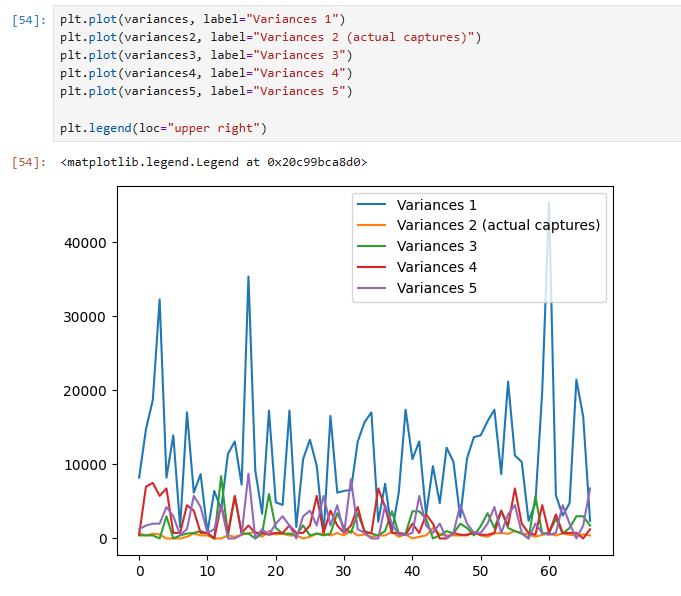Click the output prompt label [54]:
Screen dimensions: 681x596
click(x=29, y=162)
